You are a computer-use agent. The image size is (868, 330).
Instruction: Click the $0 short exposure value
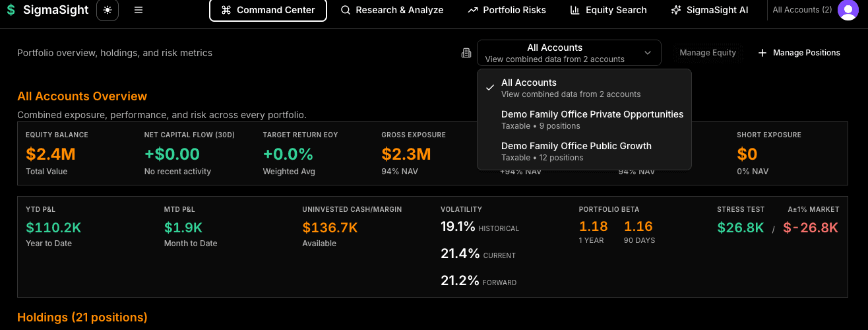pyautogui.click(x=747, y=154)
